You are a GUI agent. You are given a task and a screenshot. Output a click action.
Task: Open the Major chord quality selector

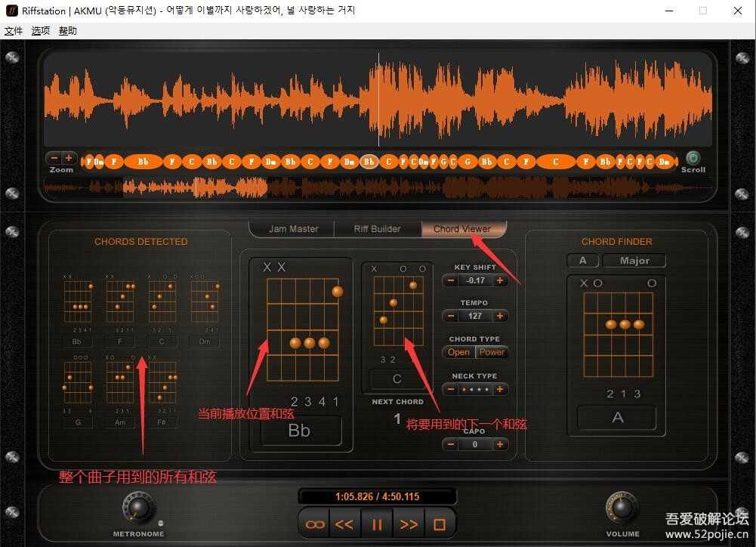(634, 260)
